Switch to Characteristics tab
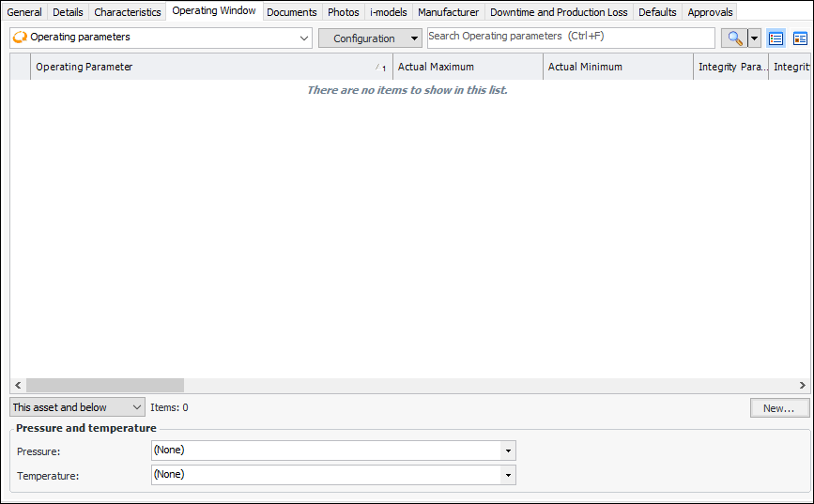 click(127, 12)
